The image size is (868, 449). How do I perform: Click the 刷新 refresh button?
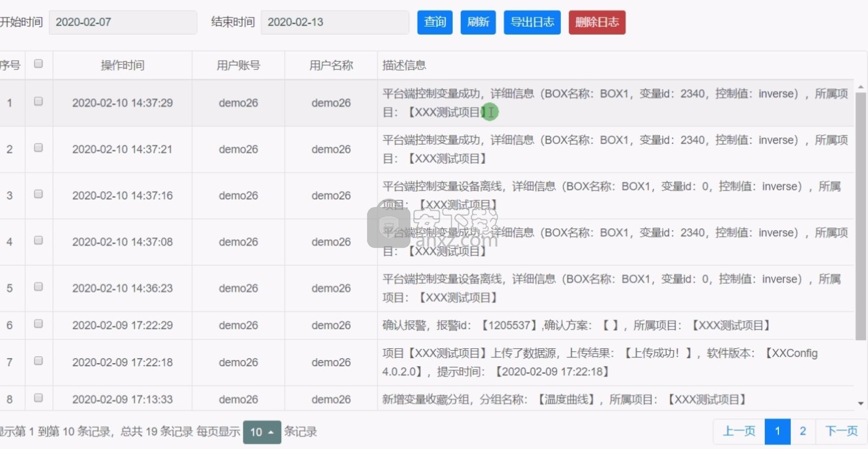pyautogui.click(x=478, y=22)
